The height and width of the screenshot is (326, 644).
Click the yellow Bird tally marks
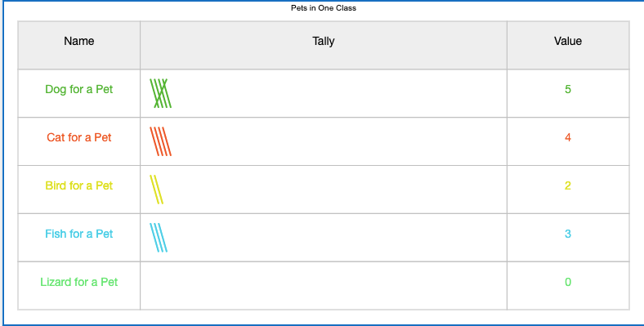click(x=156, y=190)
